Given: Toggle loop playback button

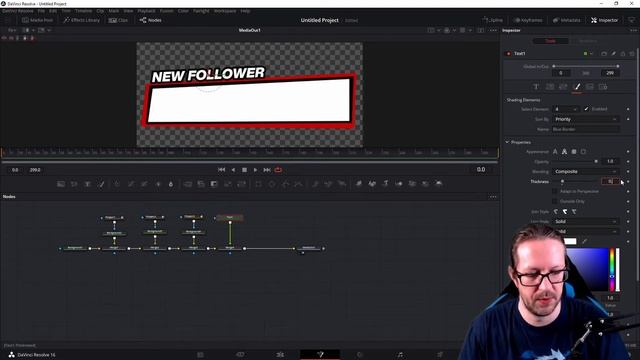Looking at the screenshot, I should (x=278, y=170).
